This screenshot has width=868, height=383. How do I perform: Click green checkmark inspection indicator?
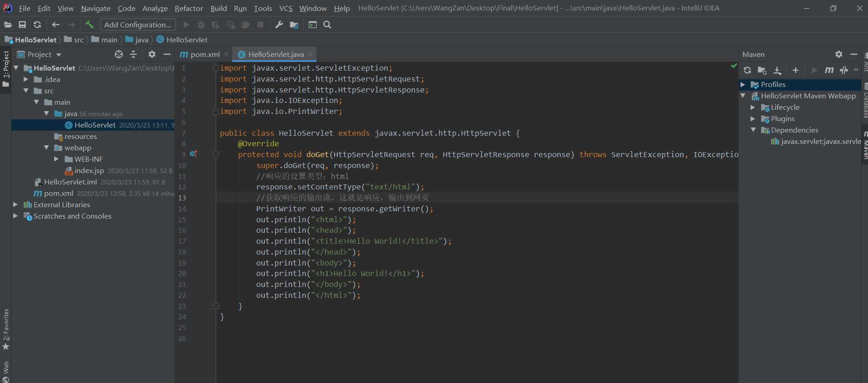click(x=734, y=66)
